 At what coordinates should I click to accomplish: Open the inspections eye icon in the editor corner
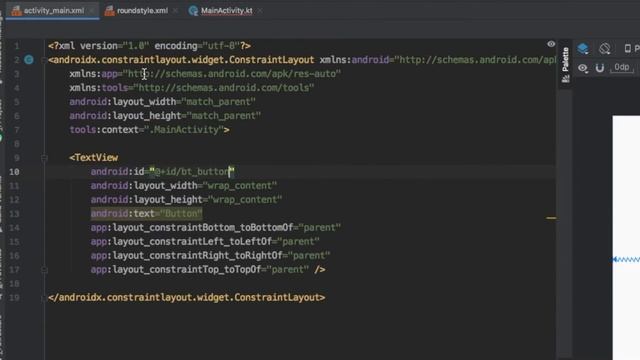[551, 44]
